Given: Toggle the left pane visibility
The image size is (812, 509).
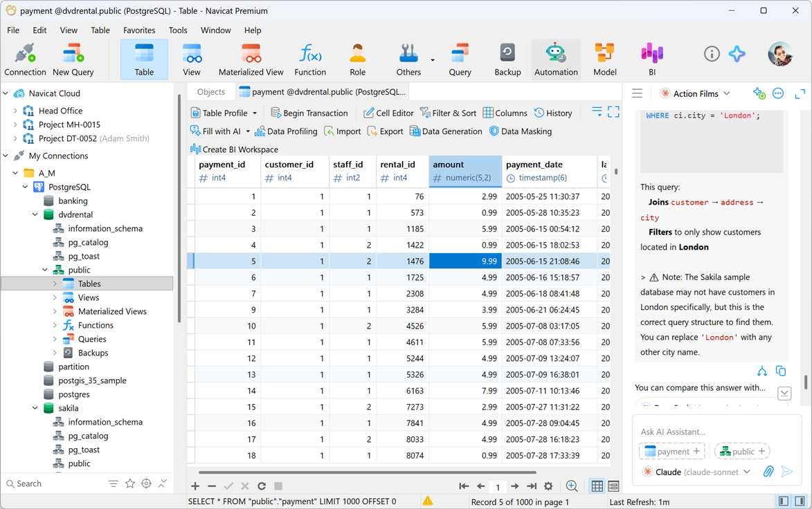Looking at the screenshot, I should (784, 501).
